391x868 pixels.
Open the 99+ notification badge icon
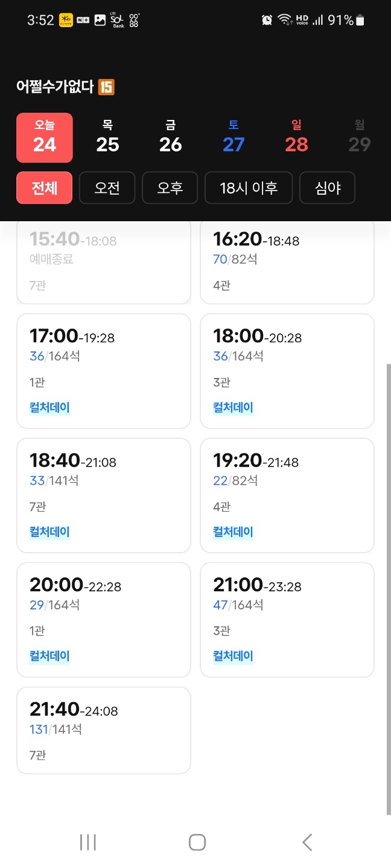tap(134, 20)
